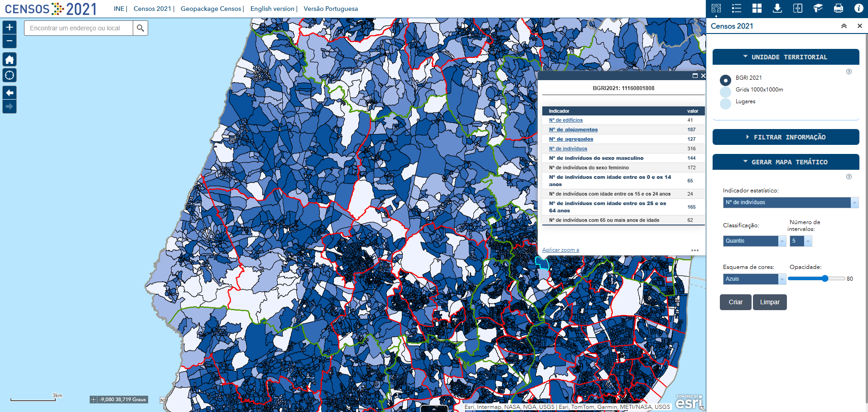
Task: Select Grids 1000x1000m territorial unit
Action: point(725,91)
